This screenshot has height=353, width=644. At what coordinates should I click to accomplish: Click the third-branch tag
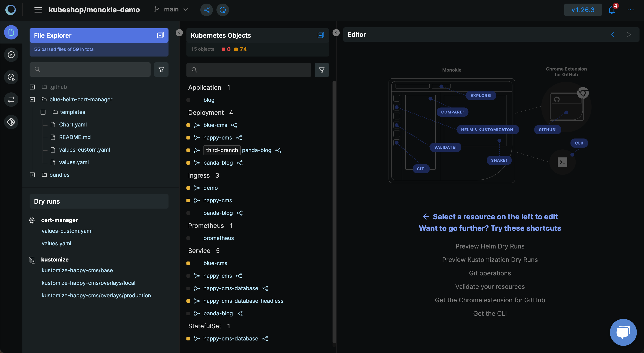pyautogui.click(x=222, y=150)
